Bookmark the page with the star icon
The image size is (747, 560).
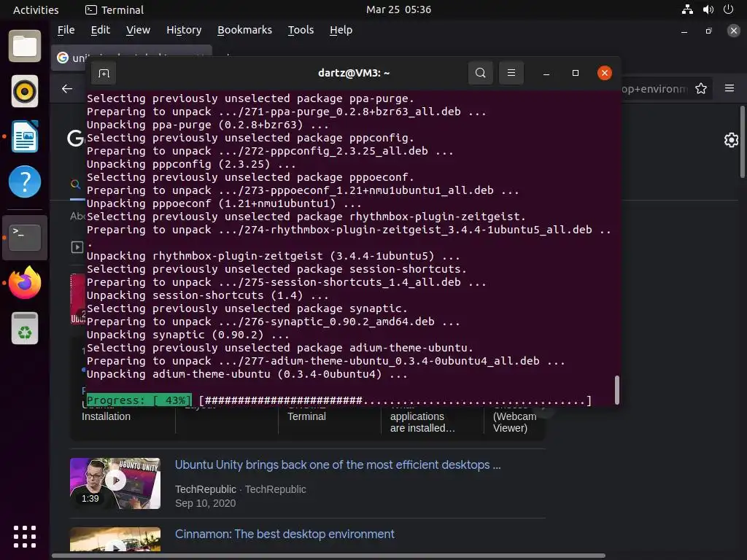[701, 88]
